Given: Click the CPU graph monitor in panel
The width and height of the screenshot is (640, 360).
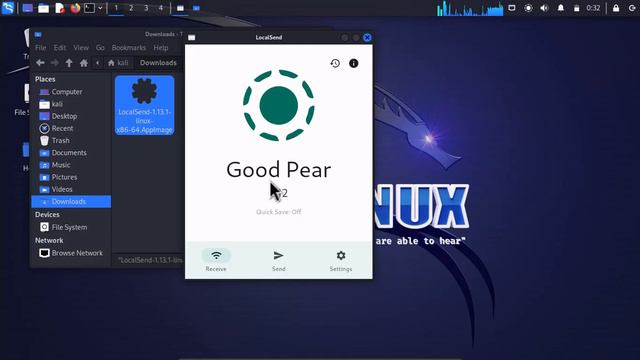Looking at the screenshot, I should pos(470,8).
